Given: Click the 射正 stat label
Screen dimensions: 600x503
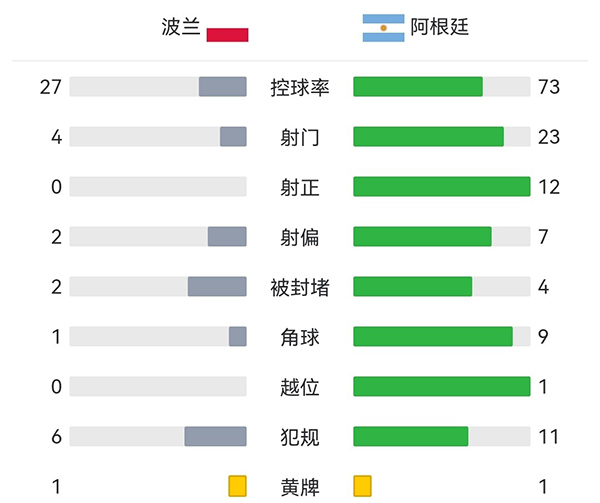Looking at the screenshot, I should (300, 187).
